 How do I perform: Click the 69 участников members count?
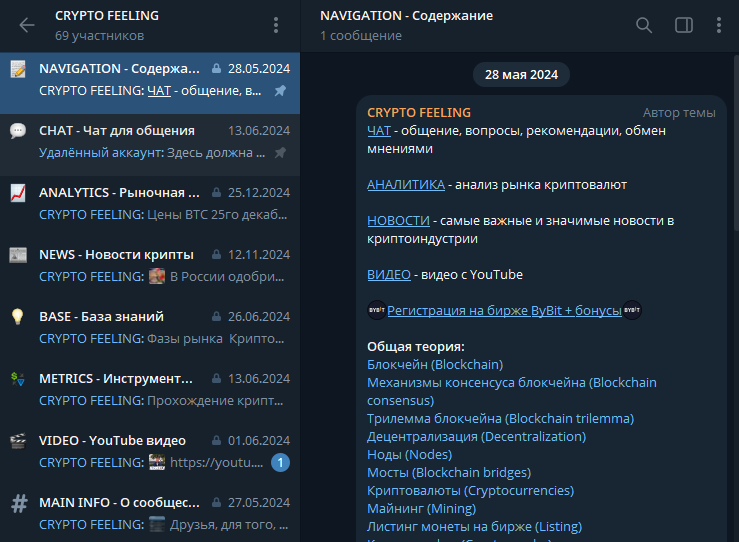pyautogui.click(x=99, y=36)
